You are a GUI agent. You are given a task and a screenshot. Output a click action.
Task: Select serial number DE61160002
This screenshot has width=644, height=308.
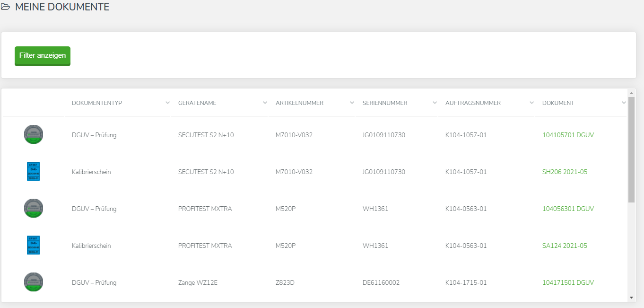coord(381,282)
